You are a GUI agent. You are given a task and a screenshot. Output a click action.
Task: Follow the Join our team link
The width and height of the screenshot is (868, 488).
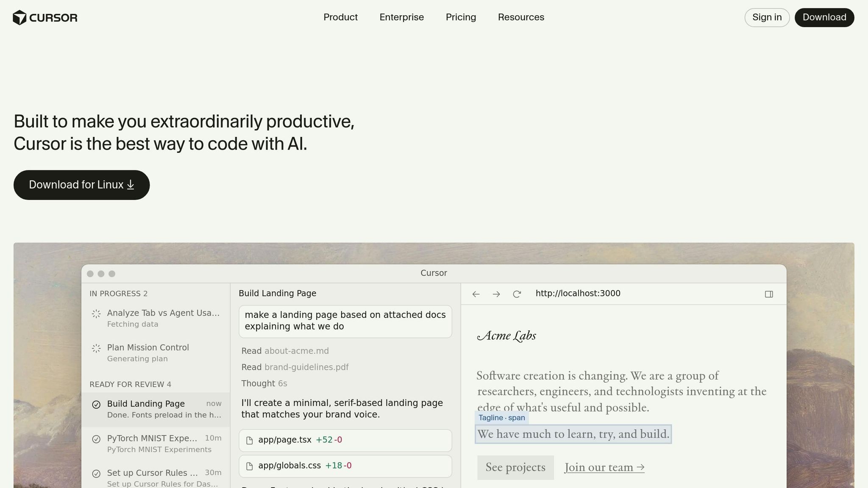[x=604, y=467]
